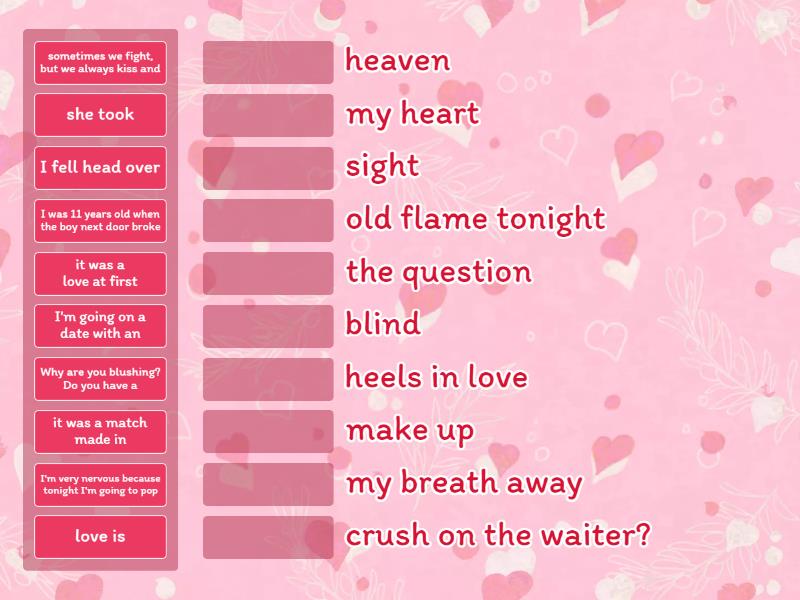Click the empty slot beside 'crush on the waiter?'

pos(267,537)
